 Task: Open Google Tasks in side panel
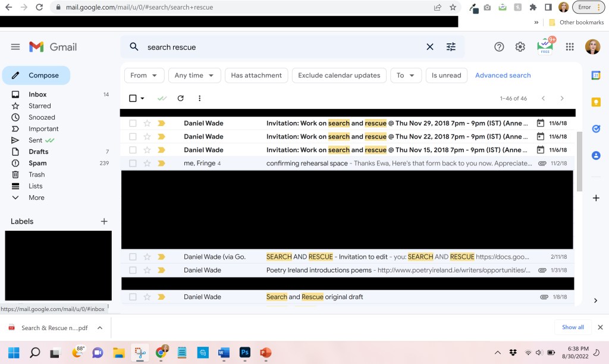(596, 128)
